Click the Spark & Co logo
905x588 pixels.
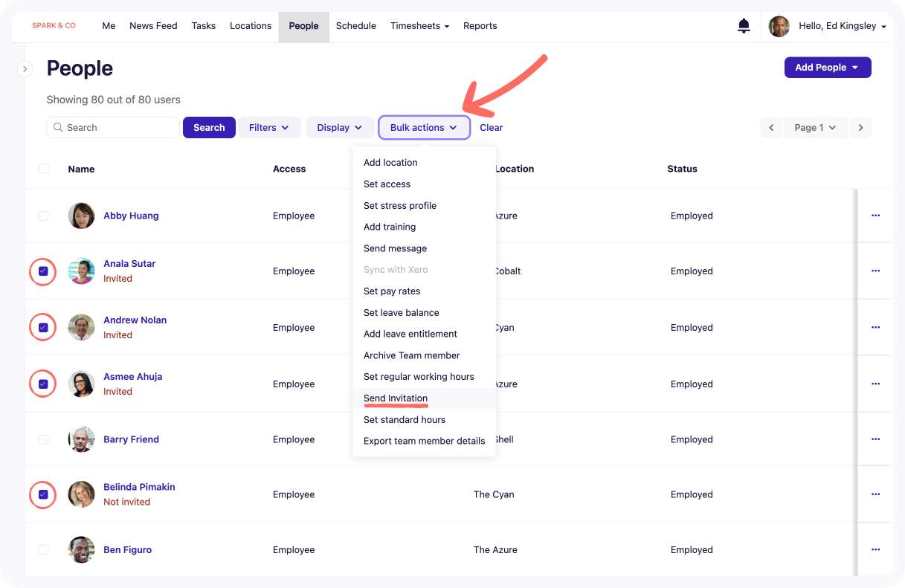(54, 26)
